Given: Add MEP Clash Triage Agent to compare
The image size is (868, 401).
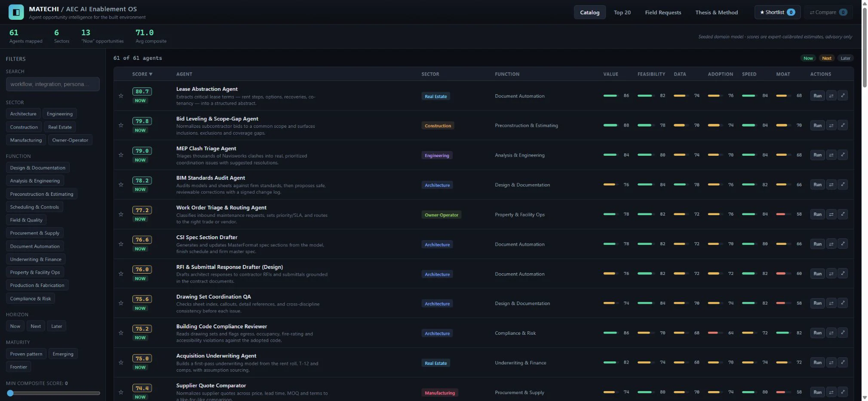Looking at the screenshot, I should click(x=831, y=155).
